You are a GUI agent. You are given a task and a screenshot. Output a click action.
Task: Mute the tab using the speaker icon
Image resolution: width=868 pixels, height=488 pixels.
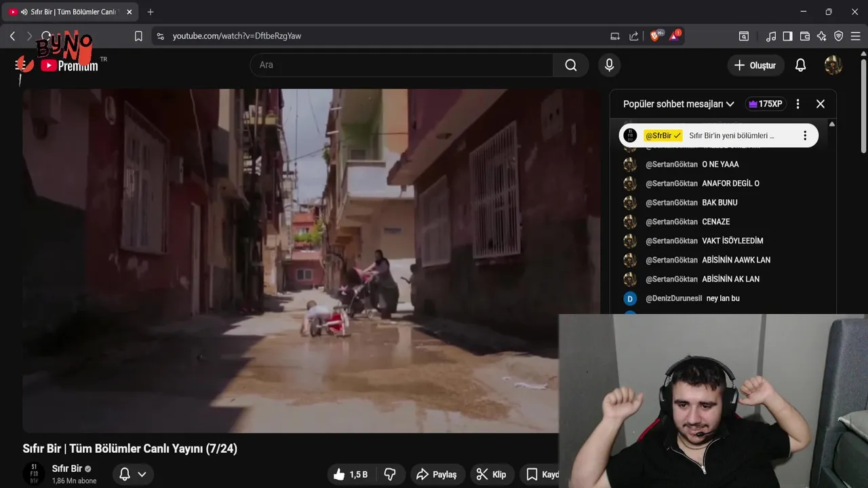click(24, 12)
